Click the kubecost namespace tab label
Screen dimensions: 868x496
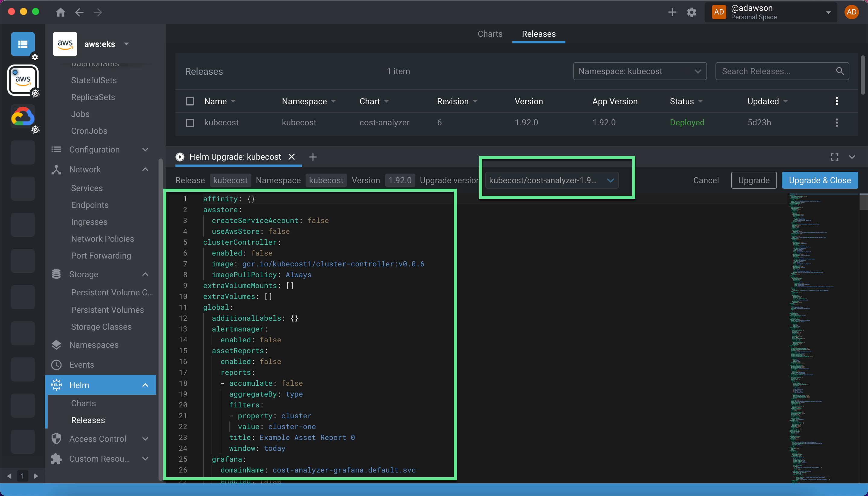pyautogui.click(x=326, y=180)
